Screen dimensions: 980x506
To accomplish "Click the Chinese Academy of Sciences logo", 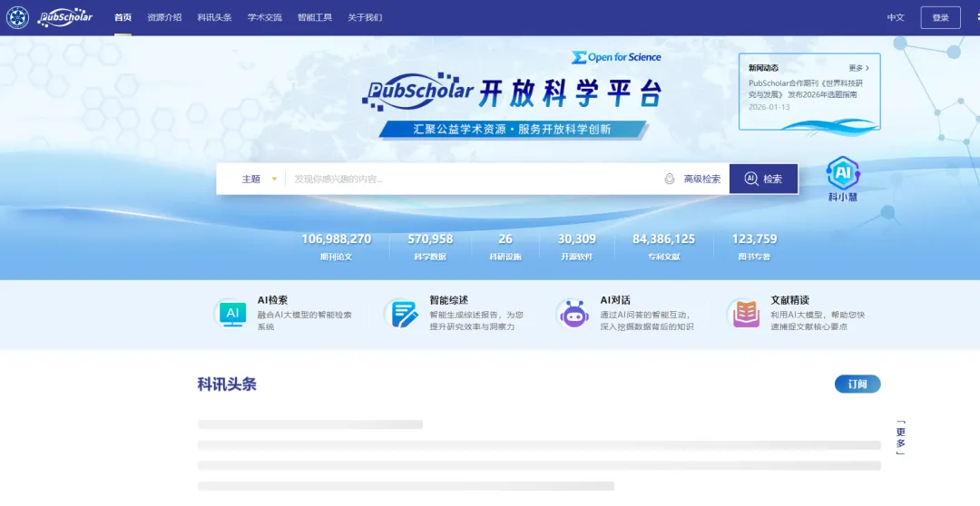I will 17,17.
